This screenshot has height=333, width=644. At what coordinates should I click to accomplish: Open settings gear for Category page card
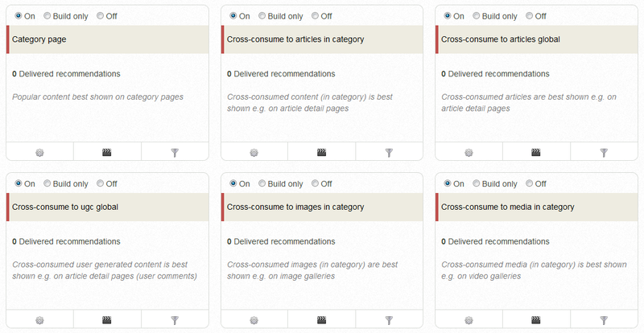(x=39, y=151)
